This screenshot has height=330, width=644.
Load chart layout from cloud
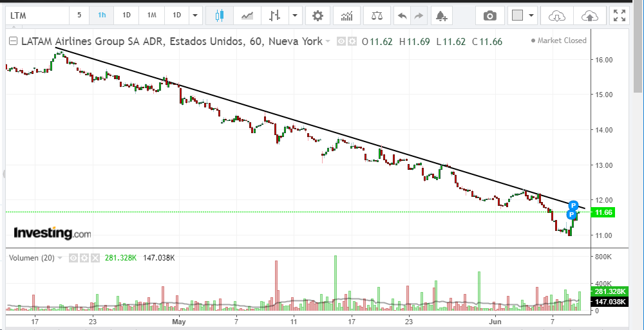pyautogui.click(x=556, y=16)
